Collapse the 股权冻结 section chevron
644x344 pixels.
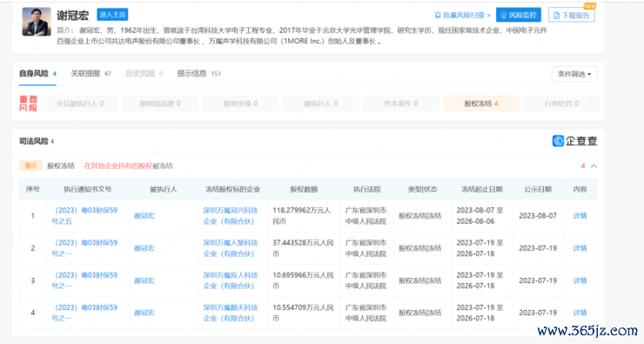[594, 166]
